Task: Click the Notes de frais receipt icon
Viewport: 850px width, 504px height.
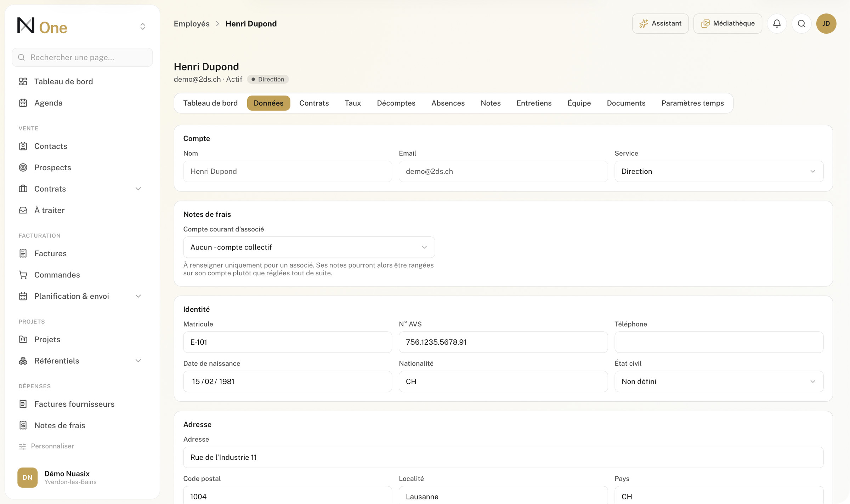Action: tap(23, 425)
